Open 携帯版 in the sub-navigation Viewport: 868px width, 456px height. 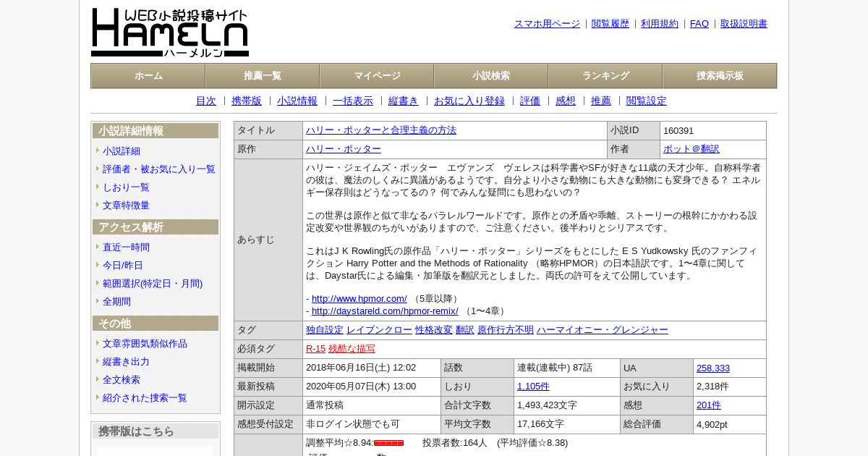point(247,101)
